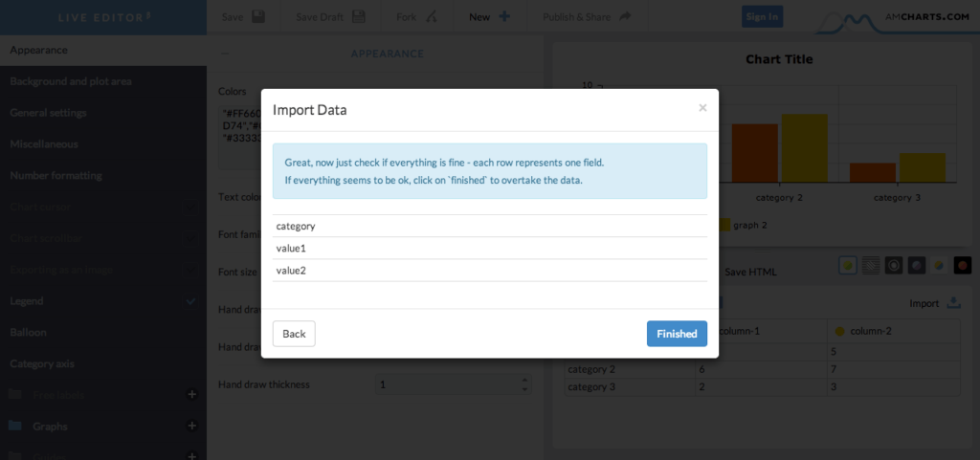980x460 pixels.
Task: Open the Category axis sidebar section
Action: coord(103,363)
